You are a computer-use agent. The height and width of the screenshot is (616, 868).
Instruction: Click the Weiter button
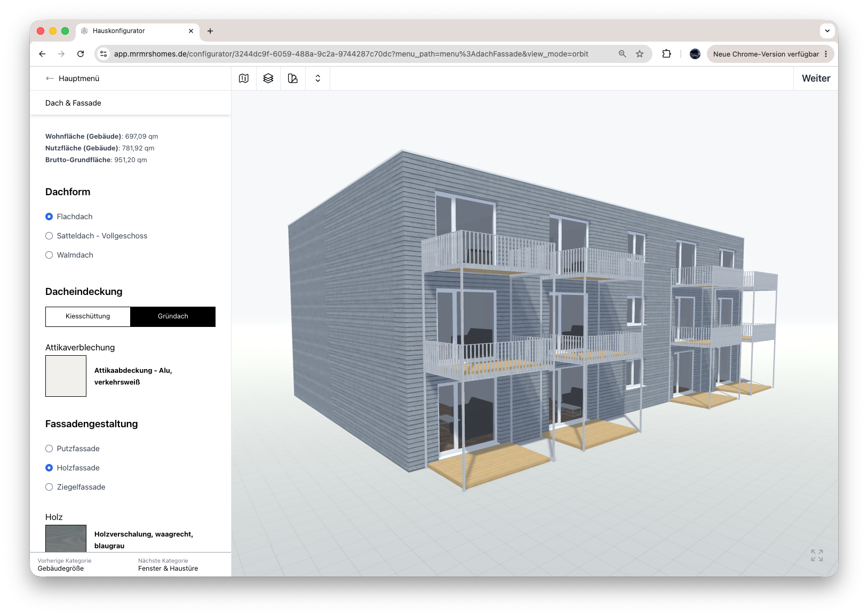[x=816, y=78]
